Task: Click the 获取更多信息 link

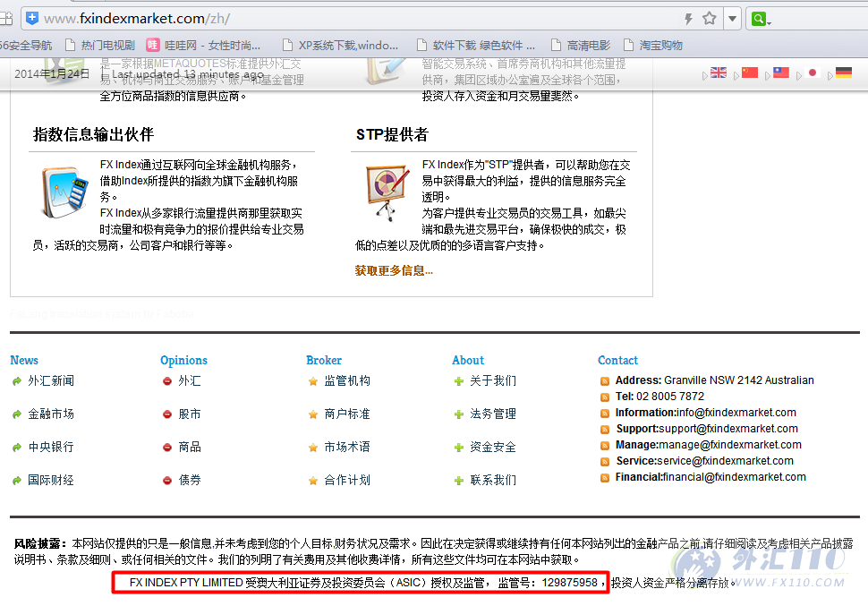Action: (x=394, y=270)
